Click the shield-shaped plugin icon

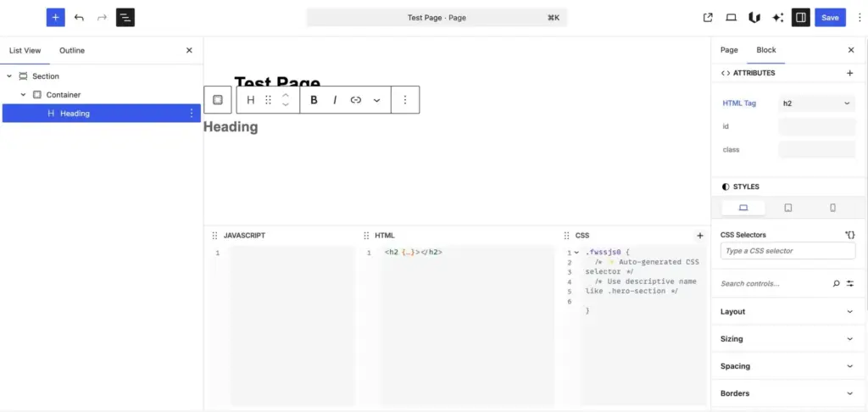pyautogui.click(x=754, y=17)
